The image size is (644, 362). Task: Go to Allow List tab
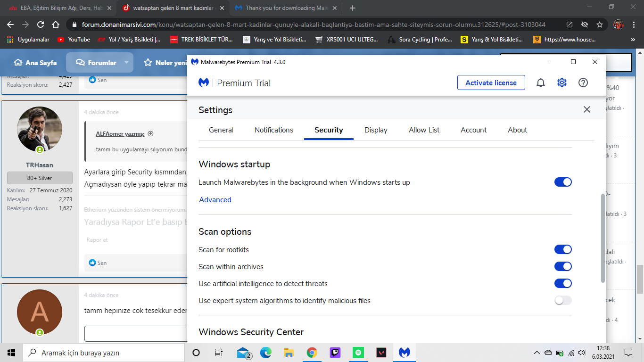424,130
